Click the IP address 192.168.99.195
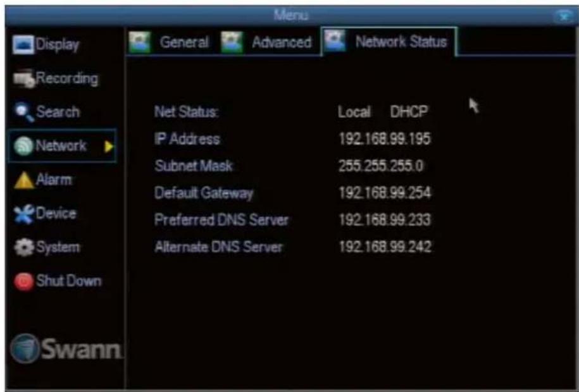Viewport: 579px width, 392px height. [x=384, y=139]
